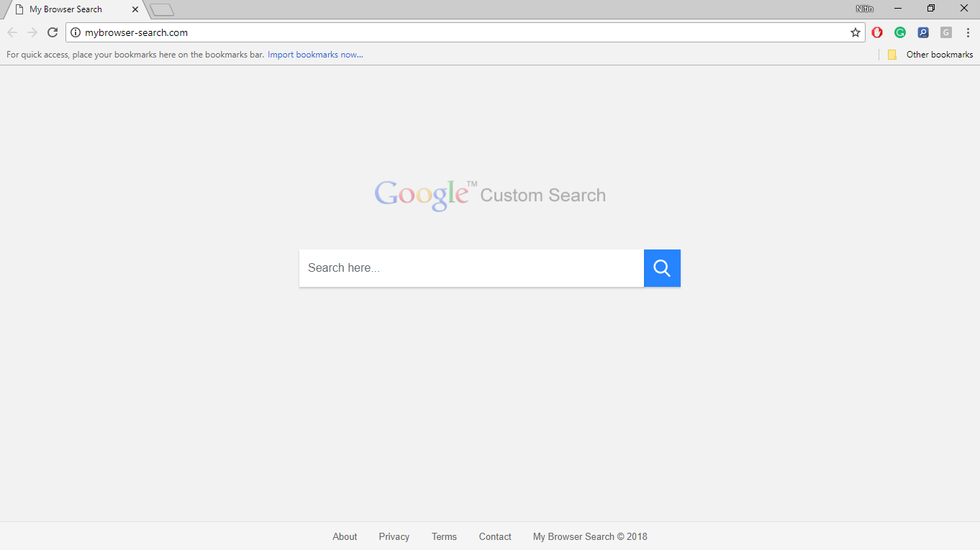Open the Privacy page
The image size is (980, 550).
tap(394, 536)
